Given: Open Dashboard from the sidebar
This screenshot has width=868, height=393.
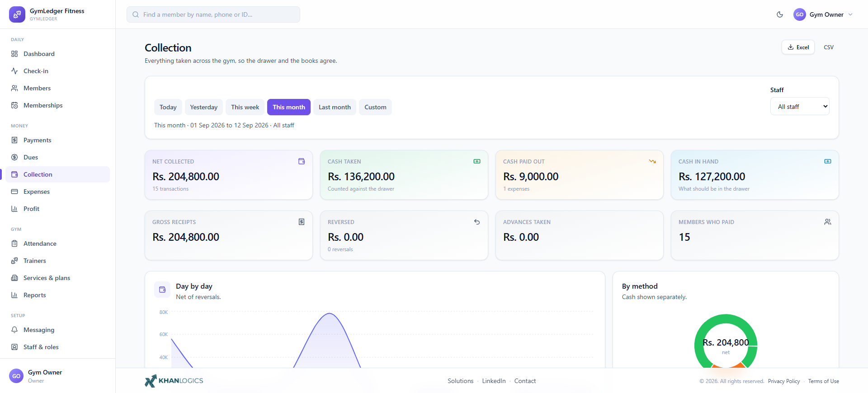Looking at the screenshot, I should tap(58, 54).
